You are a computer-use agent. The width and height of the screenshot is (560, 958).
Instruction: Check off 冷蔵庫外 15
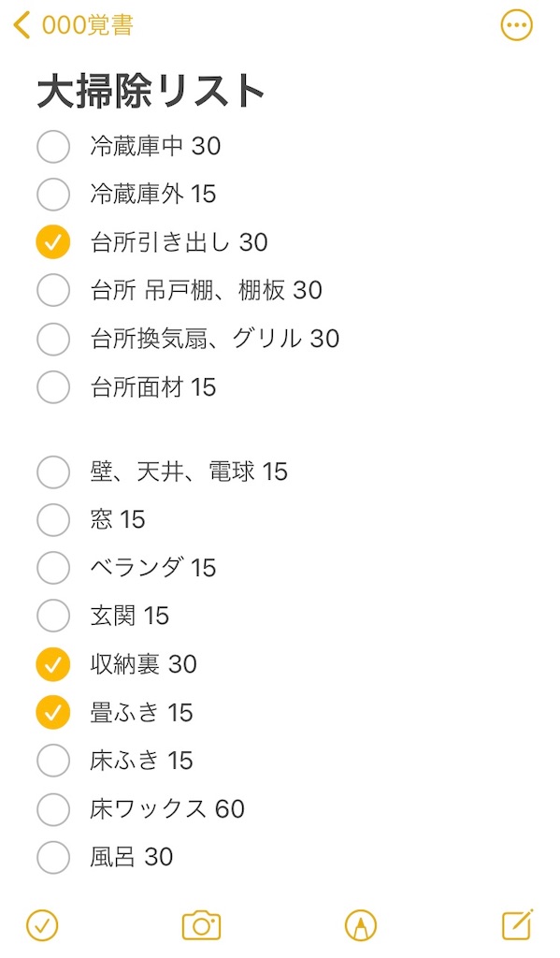(x=53, y=195)
